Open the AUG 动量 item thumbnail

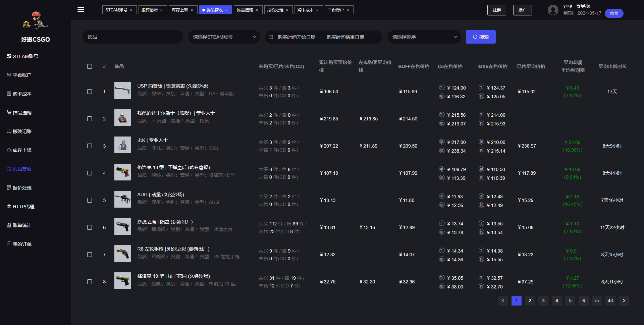point(123,199)
